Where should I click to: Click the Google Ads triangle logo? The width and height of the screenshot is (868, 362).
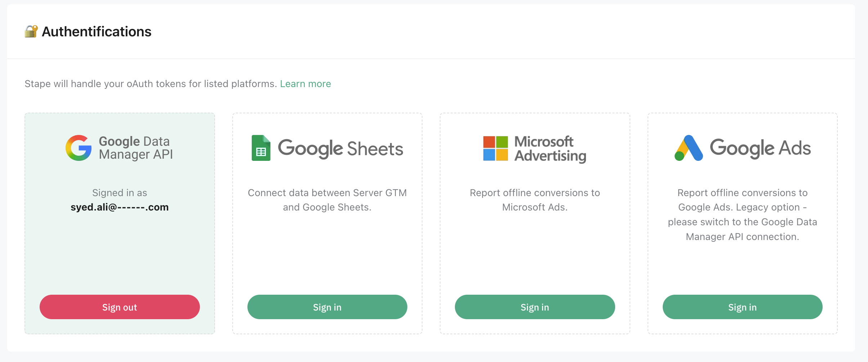pos(688,148)
